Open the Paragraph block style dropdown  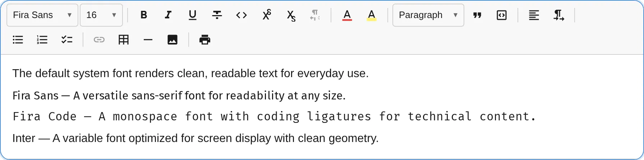pyautogui.click(x=428, y=15)
